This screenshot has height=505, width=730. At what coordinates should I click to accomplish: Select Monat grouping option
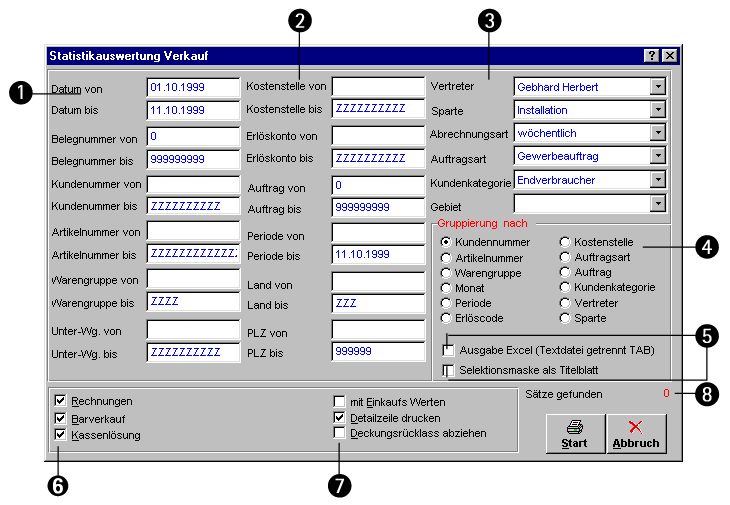pos(446,288)
